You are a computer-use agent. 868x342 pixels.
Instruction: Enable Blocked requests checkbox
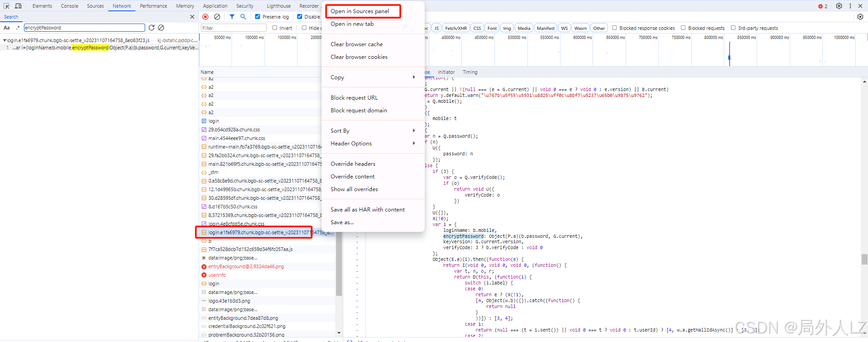pyautogui.click(x=683, y=28)
